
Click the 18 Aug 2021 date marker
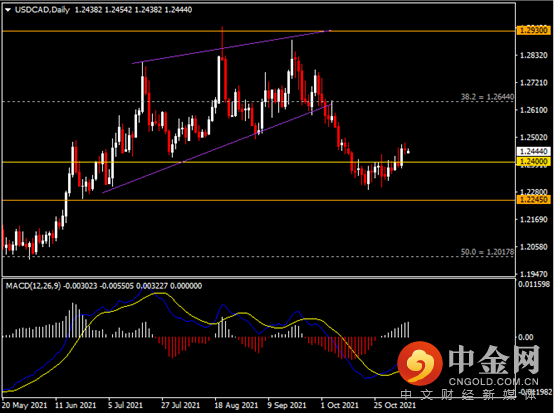pyautogui.click(x=236, y=405)
